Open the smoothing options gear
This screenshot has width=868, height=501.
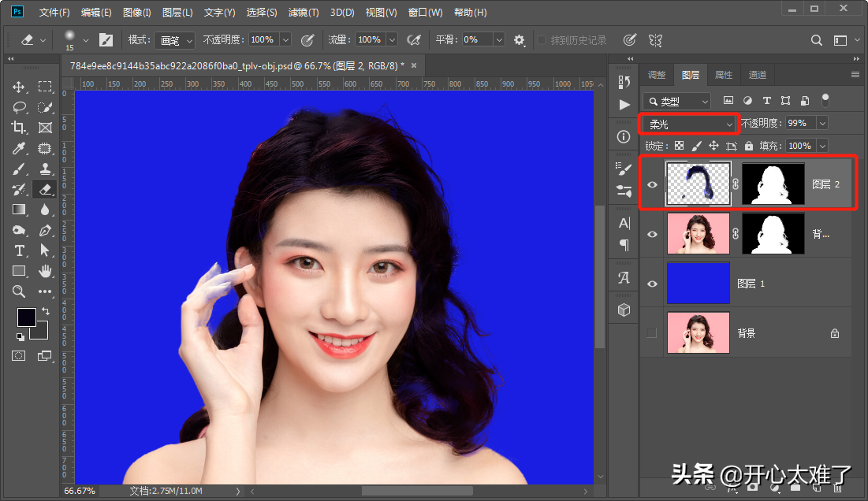(519, 39)
